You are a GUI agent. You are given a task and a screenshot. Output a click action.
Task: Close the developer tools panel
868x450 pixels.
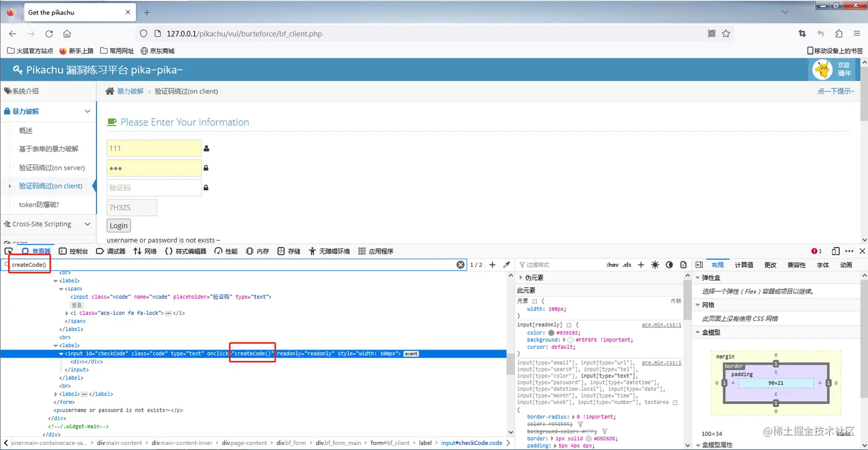(x=862, y=251)
